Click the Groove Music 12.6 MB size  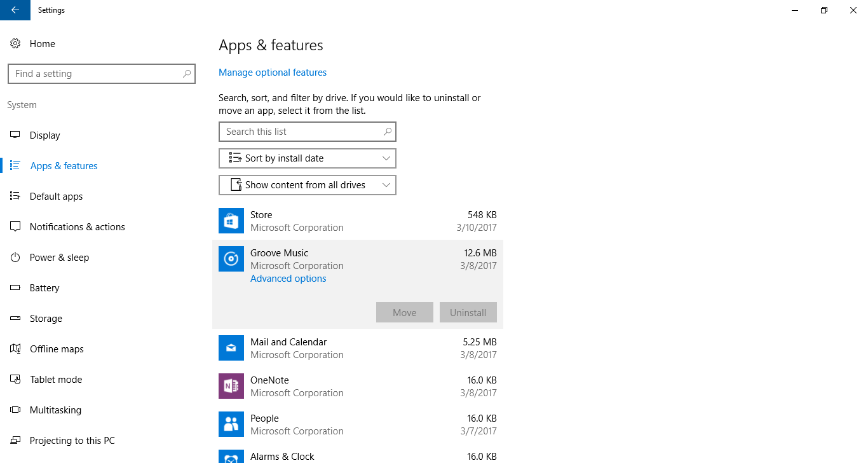pos(480,253)
